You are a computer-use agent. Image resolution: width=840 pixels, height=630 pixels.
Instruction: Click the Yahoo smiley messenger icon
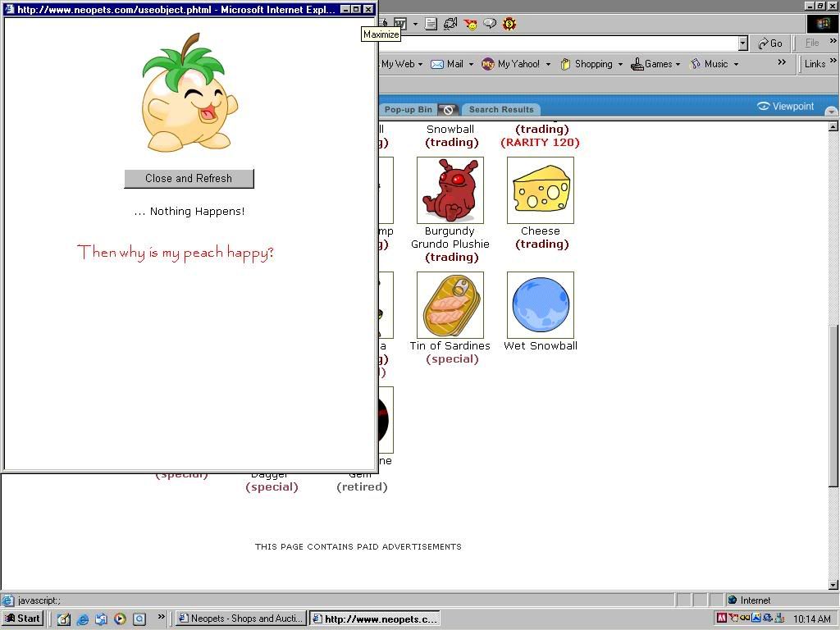[470, 24]
